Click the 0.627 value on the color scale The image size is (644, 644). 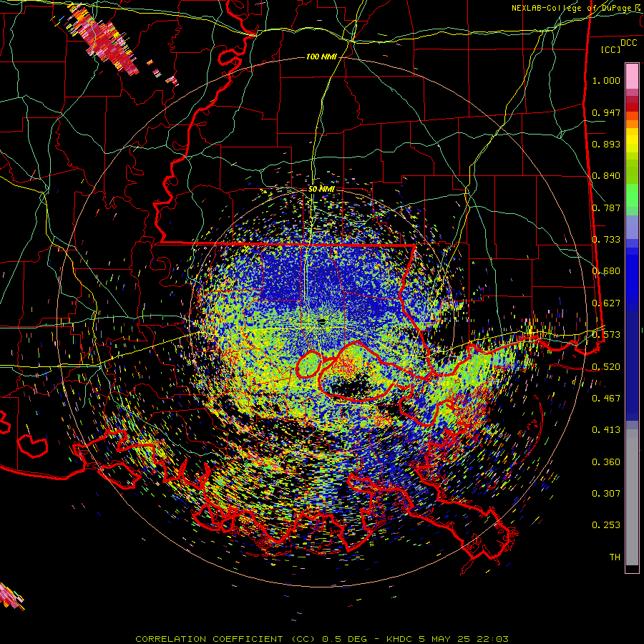[606, 303]
